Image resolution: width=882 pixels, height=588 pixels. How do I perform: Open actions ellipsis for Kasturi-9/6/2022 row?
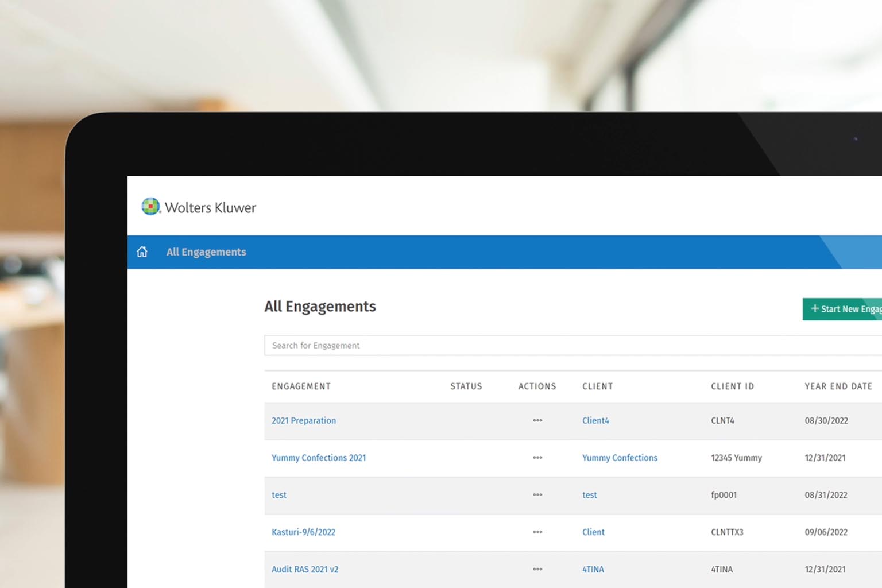(537, 532)
